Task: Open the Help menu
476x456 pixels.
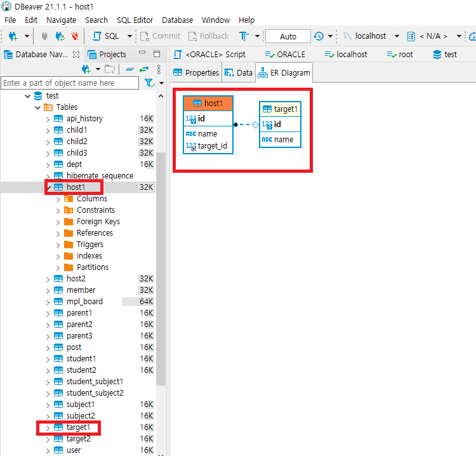Action: pyautogui.click(x=246, y=20)
